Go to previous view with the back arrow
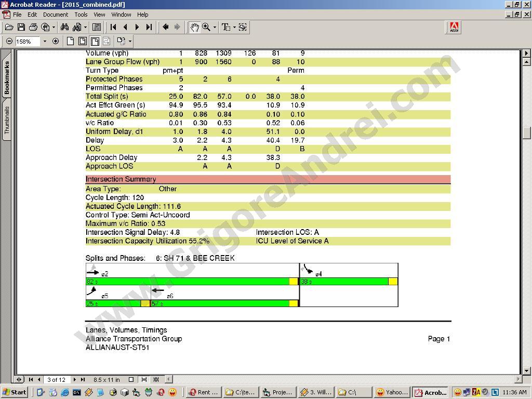532x399 pixels. pos(166,27)
